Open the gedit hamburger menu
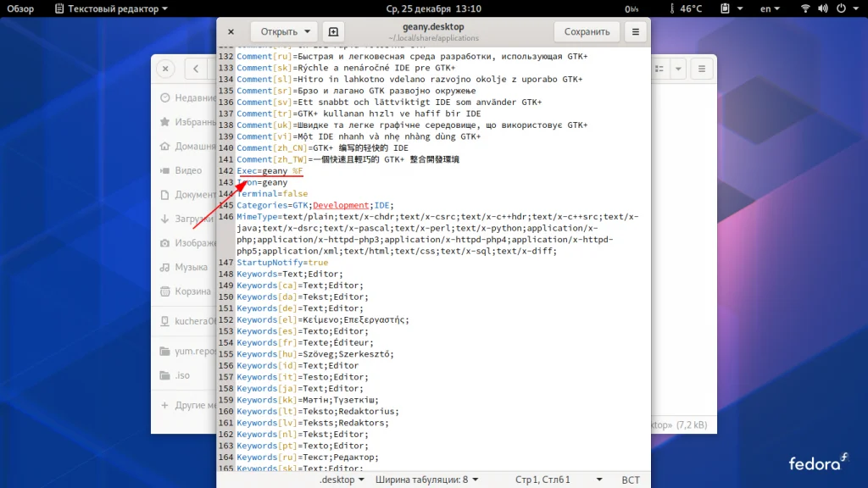This screenshot has height=488, width=868. tap(636, 31)
